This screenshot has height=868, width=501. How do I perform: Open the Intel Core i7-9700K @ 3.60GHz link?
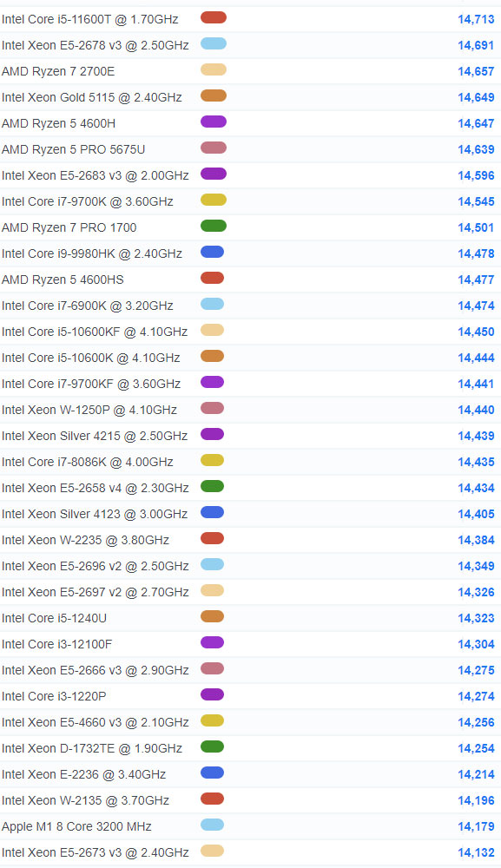coord(88,201)
